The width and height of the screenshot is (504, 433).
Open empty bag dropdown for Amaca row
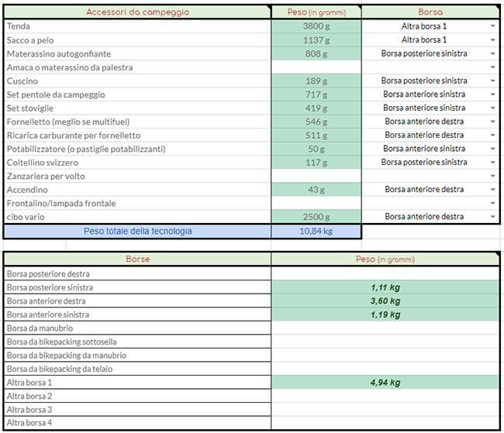pyautogui.click(x=492, y=67)
